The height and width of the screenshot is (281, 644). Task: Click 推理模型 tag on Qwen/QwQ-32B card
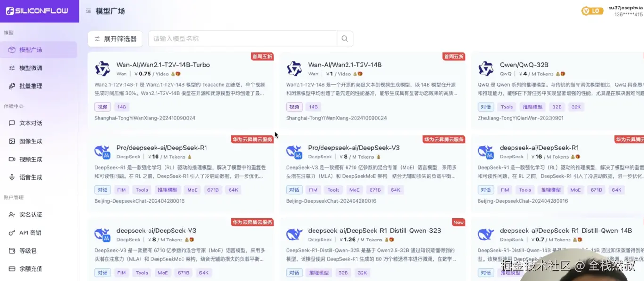point(533,107)
